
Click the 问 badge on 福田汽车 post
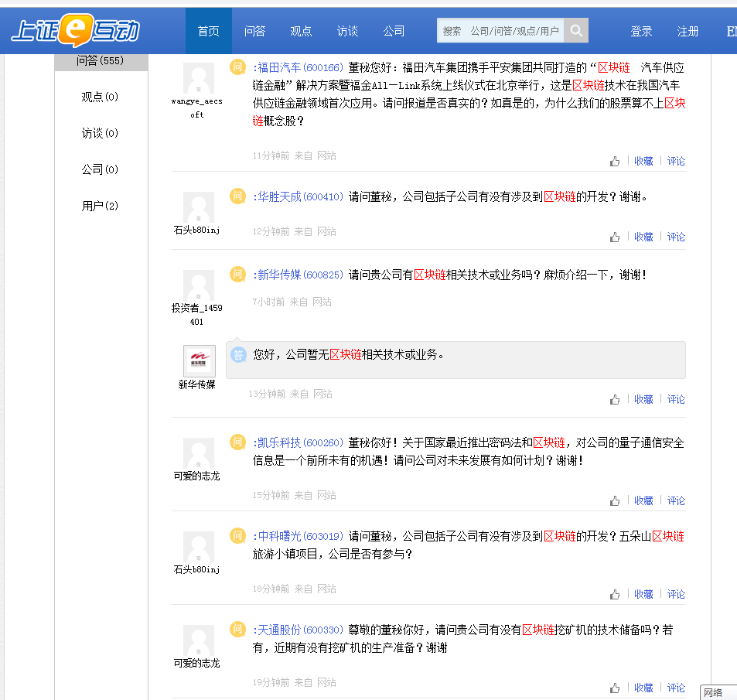point(238,67)
